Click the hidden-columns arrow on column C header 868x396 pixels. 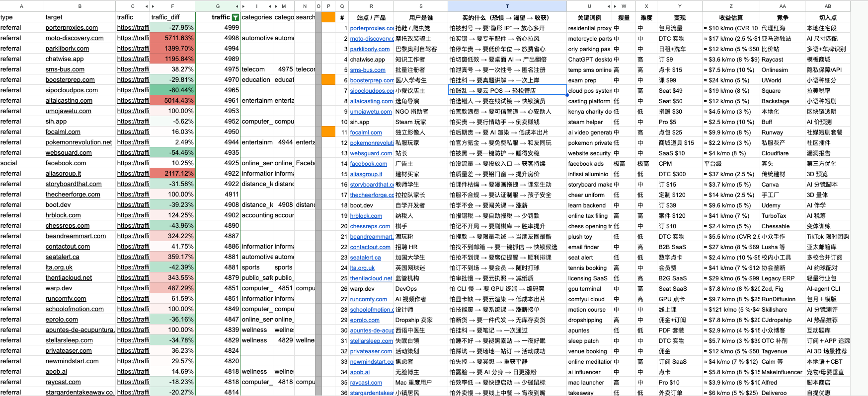tap(147, 6)
